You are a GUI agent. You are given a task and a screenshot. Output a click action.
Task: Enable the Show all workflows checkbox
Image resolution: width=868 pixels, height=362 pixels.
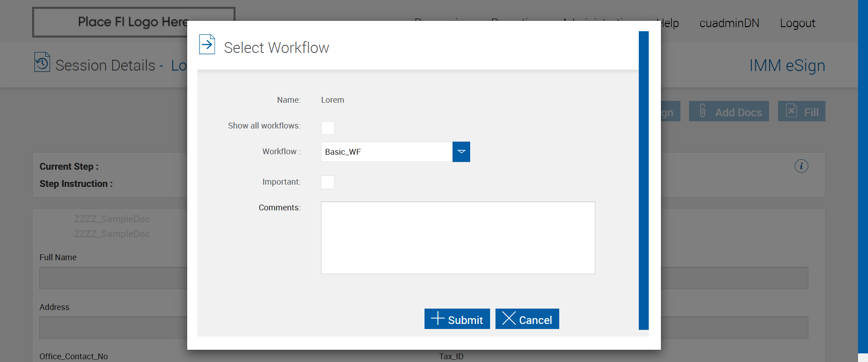pyautogui.click(x=328, y=128)
